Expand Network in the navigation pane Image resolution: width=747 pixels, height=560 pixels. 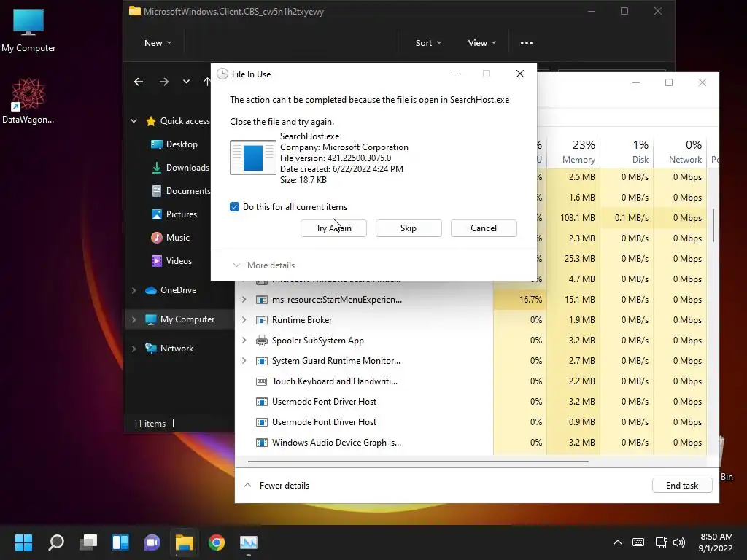134,349
